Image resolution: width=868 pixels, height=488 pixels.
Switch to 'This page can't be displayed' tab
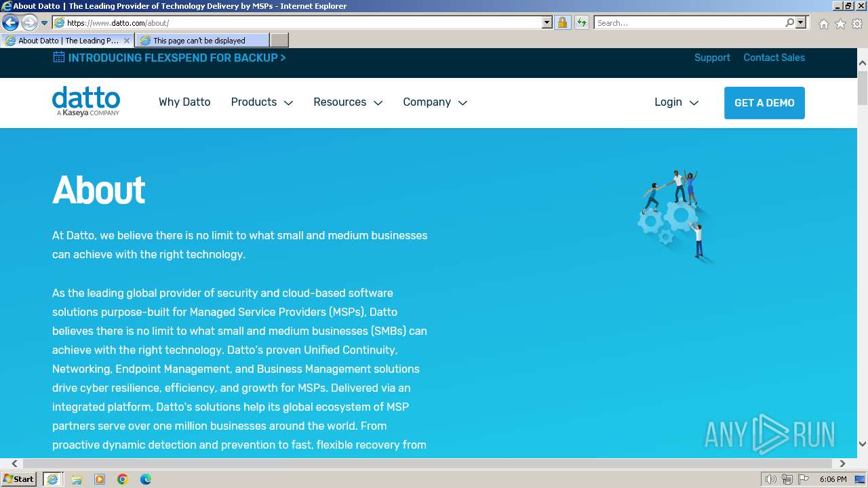(201, 41)
